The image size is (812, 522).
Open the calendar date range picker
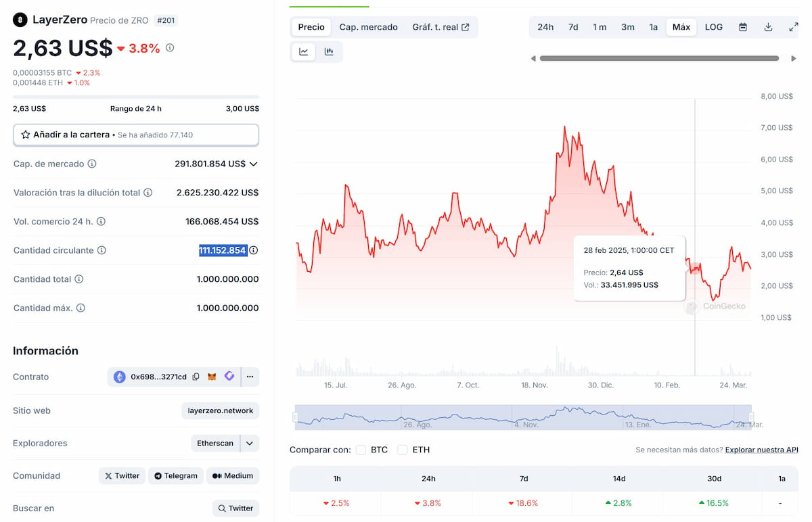[743, 27]
